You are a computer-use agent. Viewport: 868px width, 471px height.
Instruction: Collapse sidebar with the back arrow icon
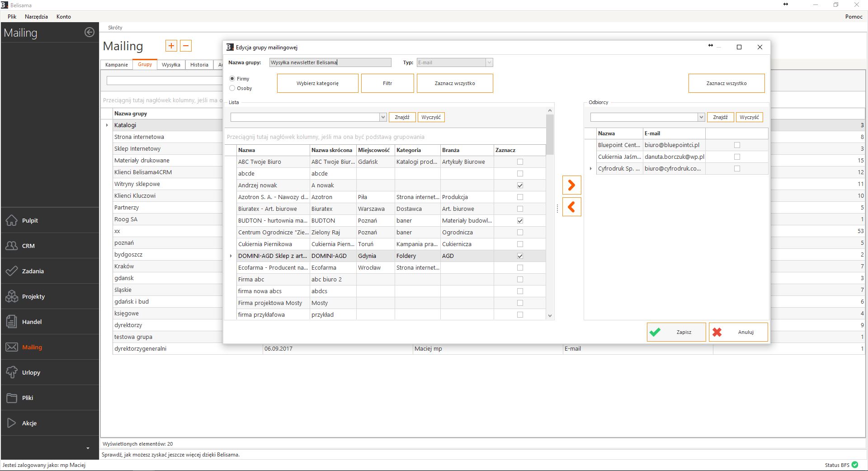(x=90, y=32)
